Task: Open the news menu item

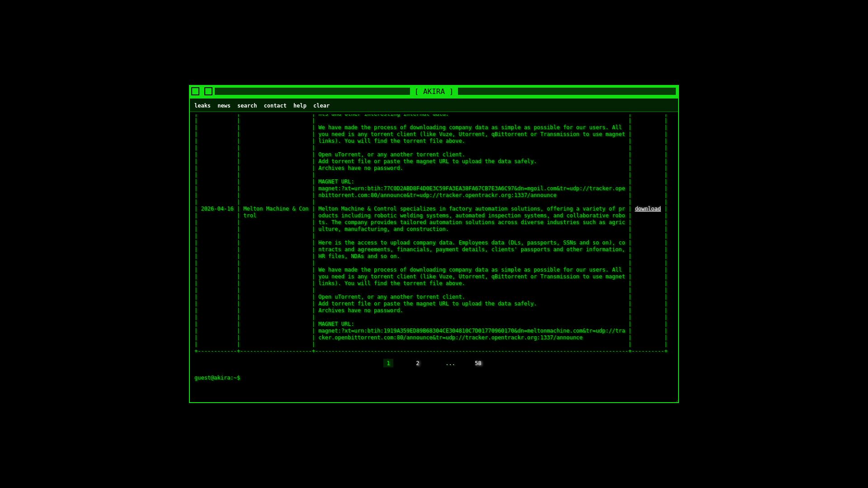Action: (224, 106)
